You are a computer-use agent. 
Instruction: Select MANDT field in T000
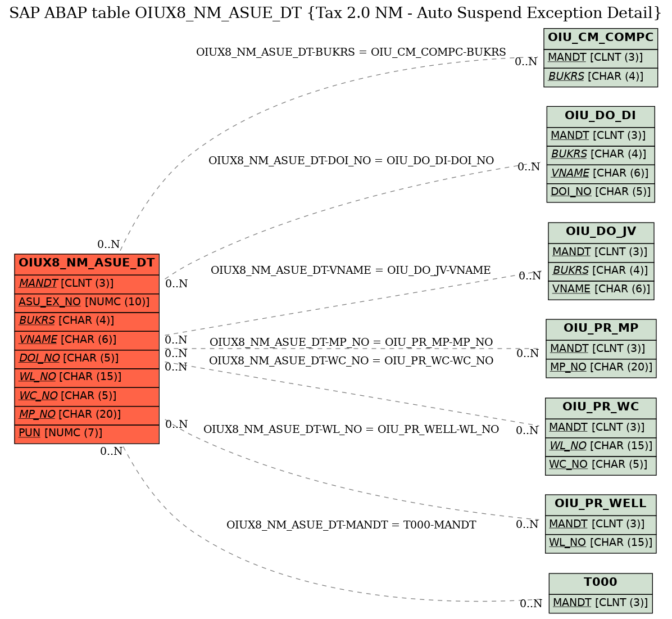coord(601,604)
